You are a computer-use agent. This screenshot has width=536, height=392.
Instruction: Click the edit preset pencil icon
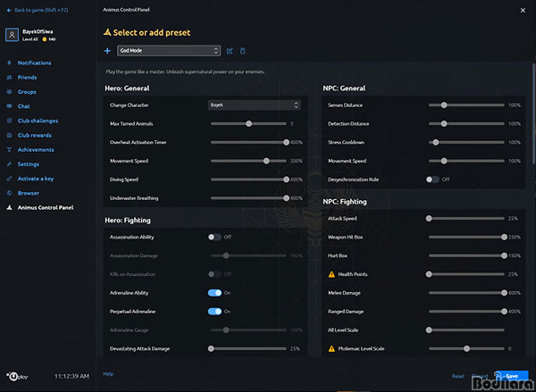pyautogui.click(x=230, y=51)
